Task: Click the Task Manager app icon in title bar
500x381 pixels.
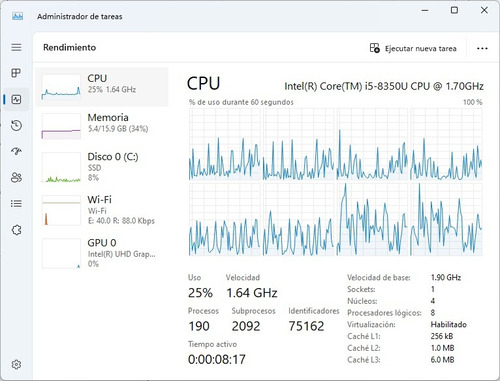Action: 18,16
